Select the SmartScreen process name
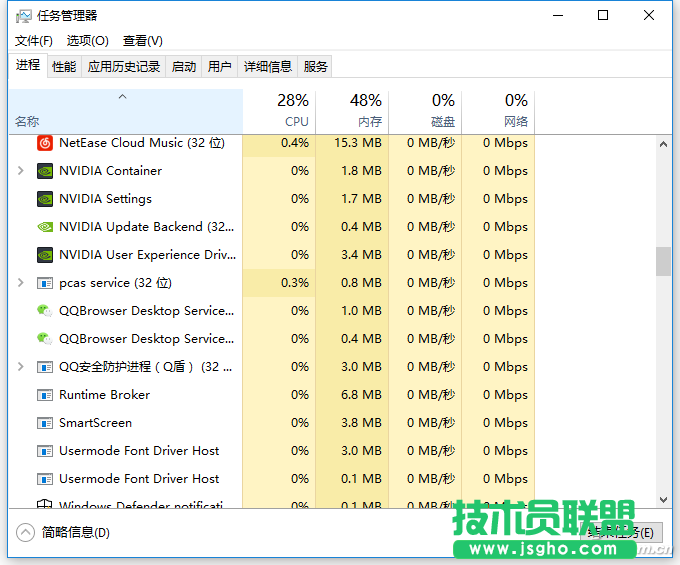Image resolution: width=680 pixels, height=565 pixels. (95, 423)
